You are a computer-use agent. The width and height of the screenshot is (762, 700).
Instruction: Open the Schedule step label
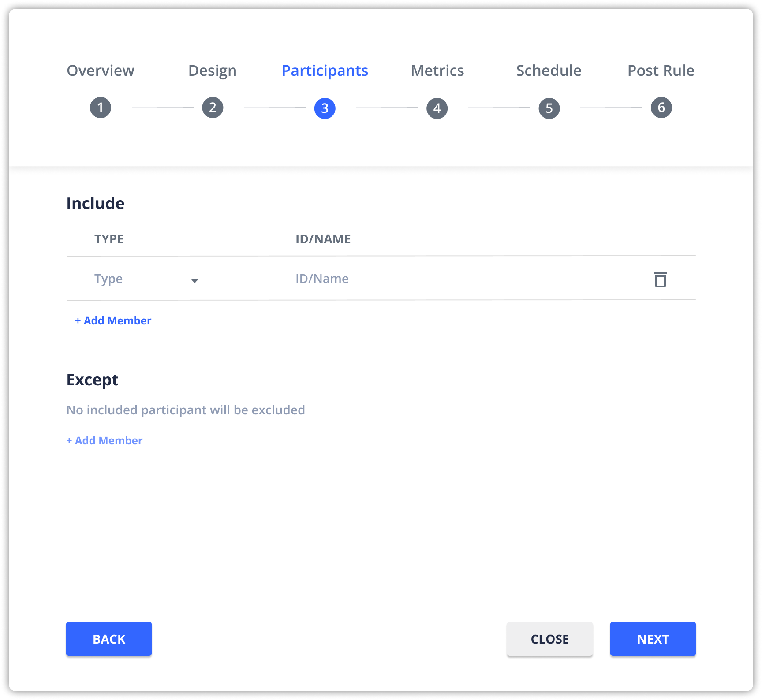click(549, 71)
